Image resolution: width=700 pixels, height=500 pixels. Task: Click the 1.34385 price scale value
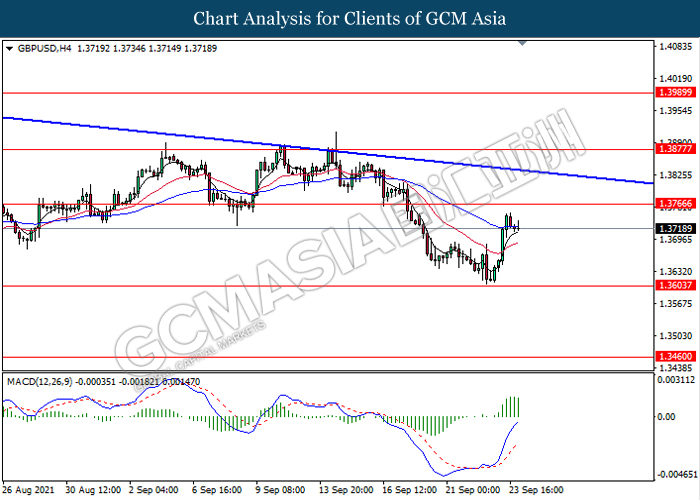coord(675,368)
